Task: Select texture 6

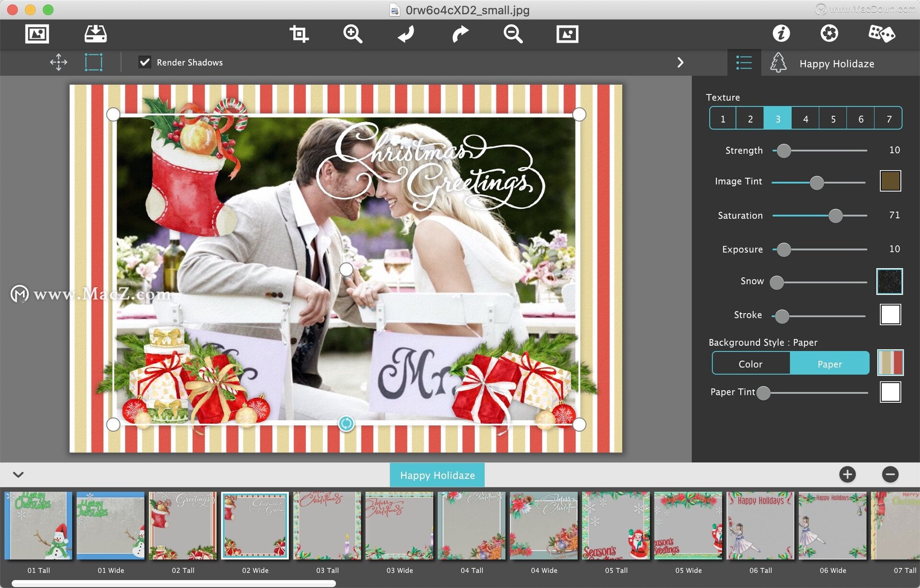Action: coord(861,118)
